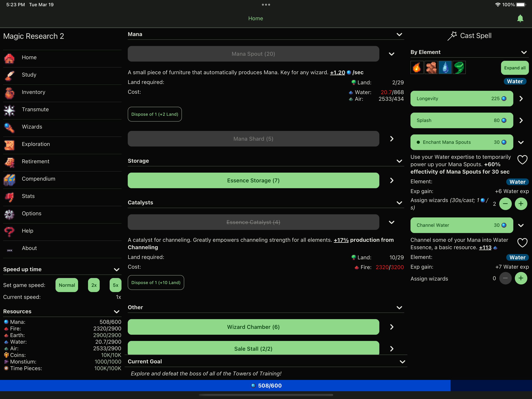Collapse the Other section
Image resolution: width=532 pixels, height=399 pixels.
[x=399, y=308]
